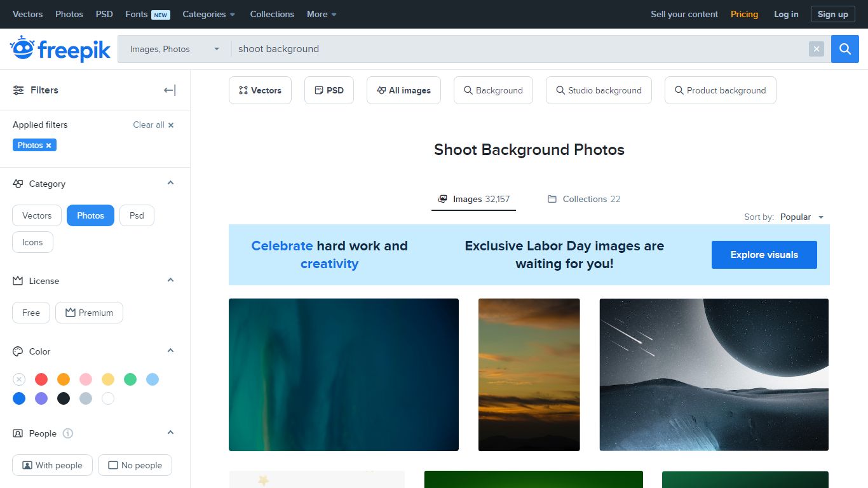Pick the white color swatch
This screenshot has width=868, height=488.
108,398
